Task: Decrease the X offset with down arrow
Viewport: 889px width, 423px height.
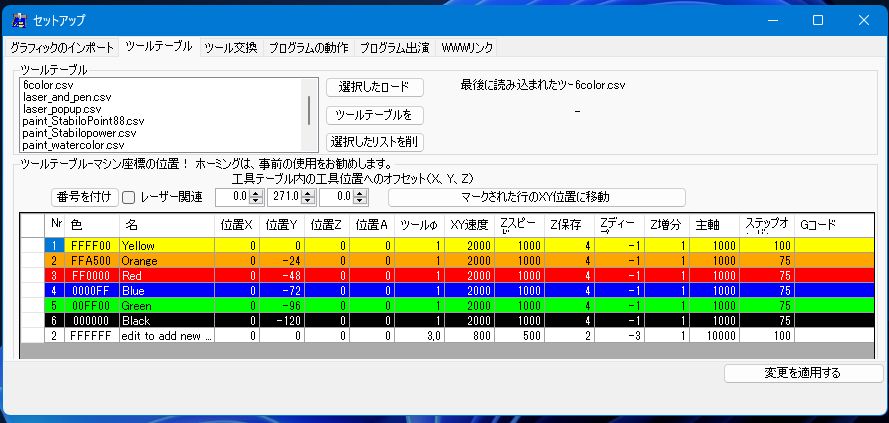Action: 257,201
